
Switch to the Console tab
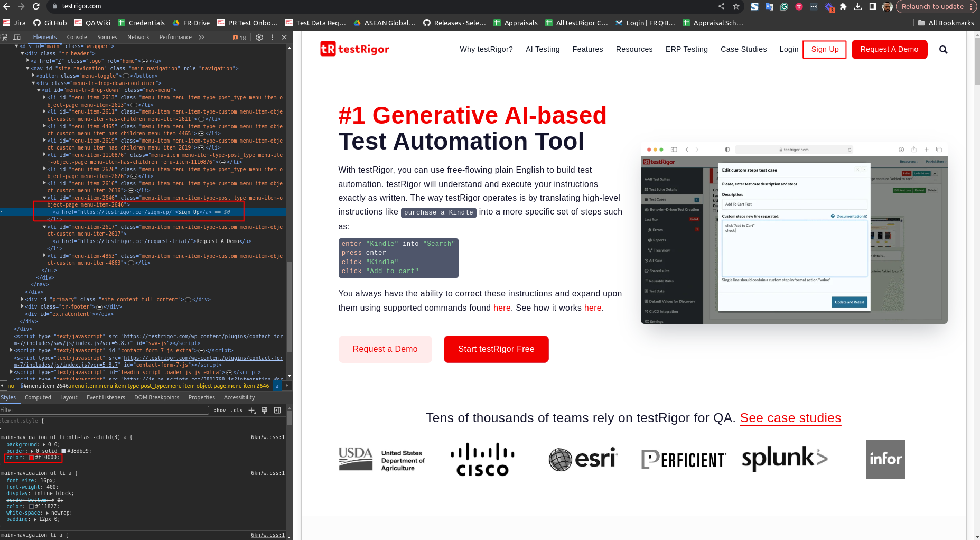coord(77,38)
